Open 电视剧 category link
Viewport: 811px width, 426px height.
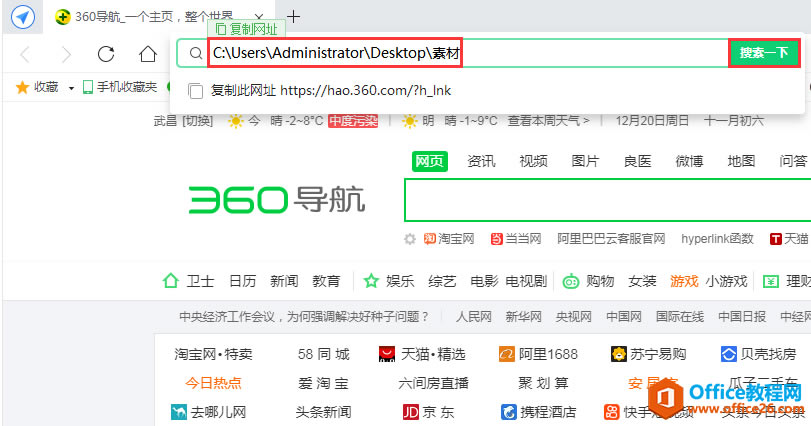click(x=526, y=281)
